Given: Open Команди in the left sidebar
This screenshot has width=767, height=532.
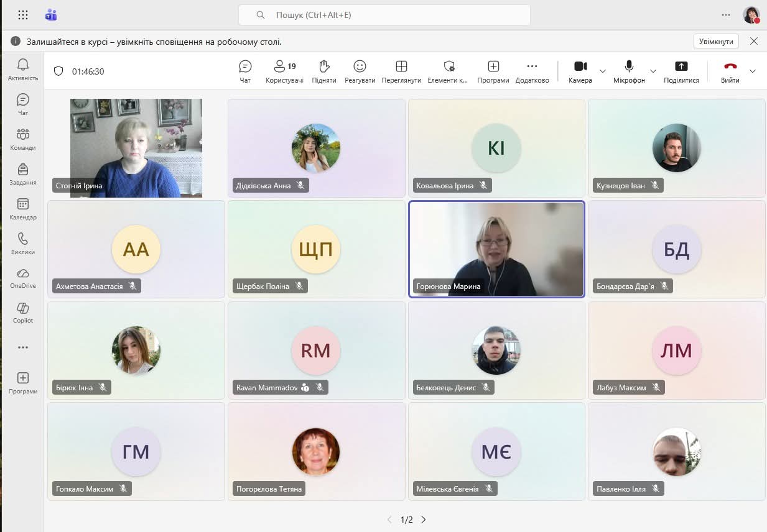Looking at the screenshot, I should 23,139.
